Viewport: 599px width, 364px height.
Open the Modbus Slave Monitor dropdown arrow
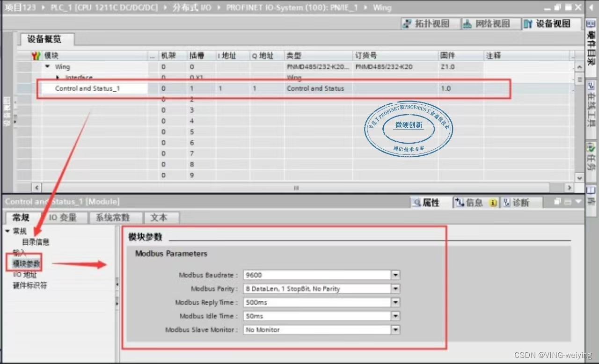(x=396, y=329)
